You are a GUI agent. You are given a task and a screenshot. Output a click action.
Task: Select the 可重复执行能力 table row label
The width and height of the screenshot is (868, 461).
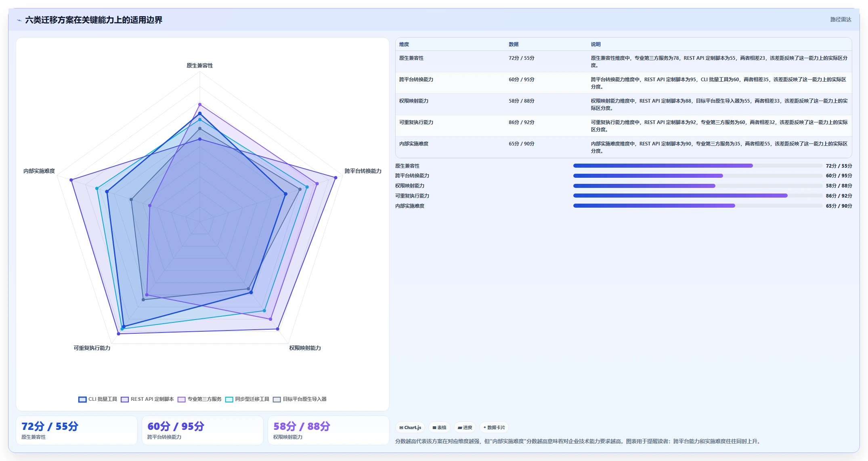pyautogui.click(x=416, y=122)
